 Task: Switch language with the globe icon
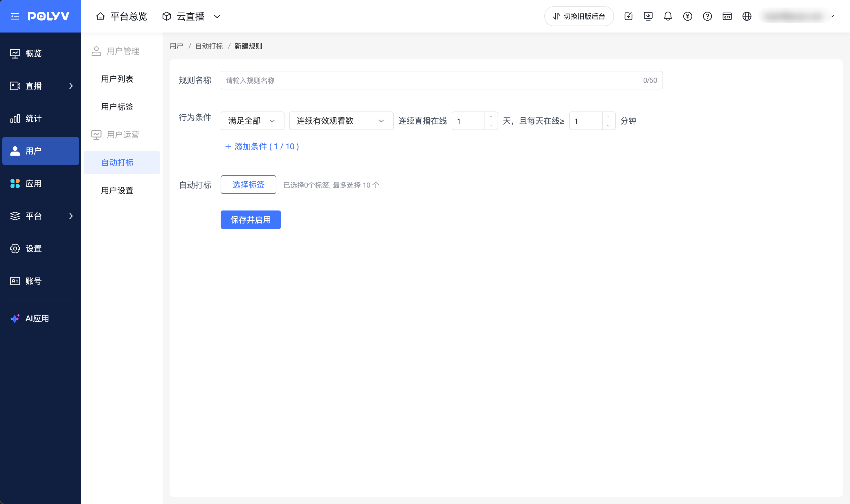[x=746, y=16]
